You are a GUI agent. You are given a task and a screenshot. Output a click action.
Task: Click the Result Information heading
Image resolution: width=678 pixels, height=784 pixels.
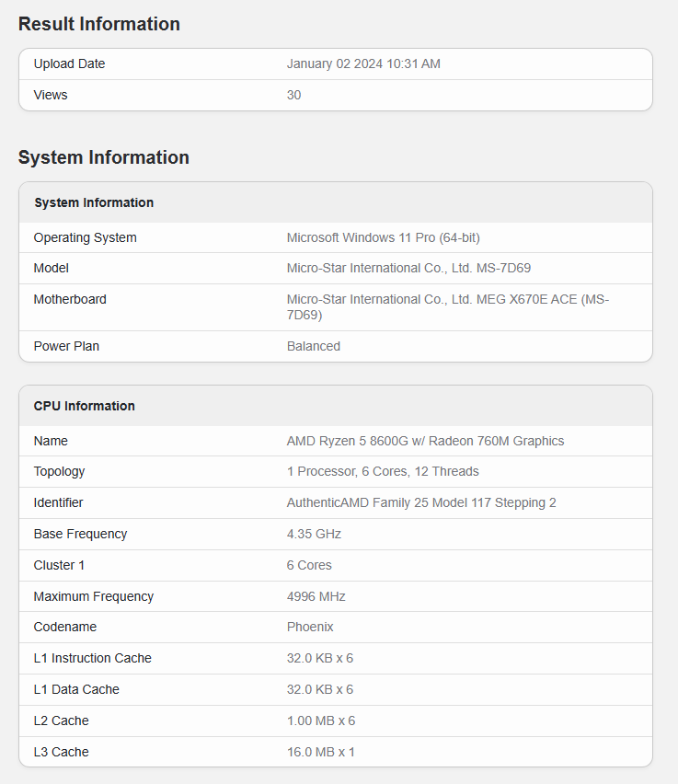tap(99, 25)
